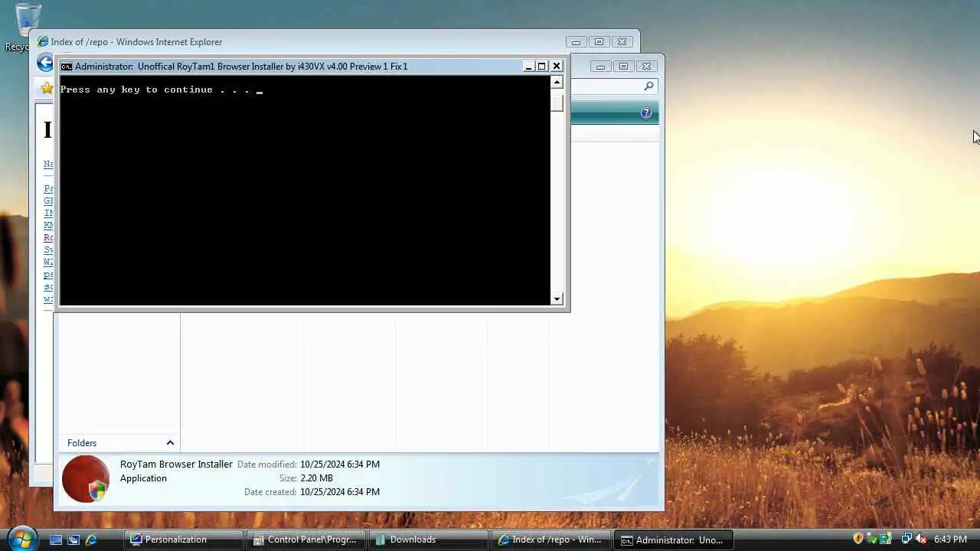Click the 'Press any key to continue' text
The image size is (980, 551).
pos(155,90)
